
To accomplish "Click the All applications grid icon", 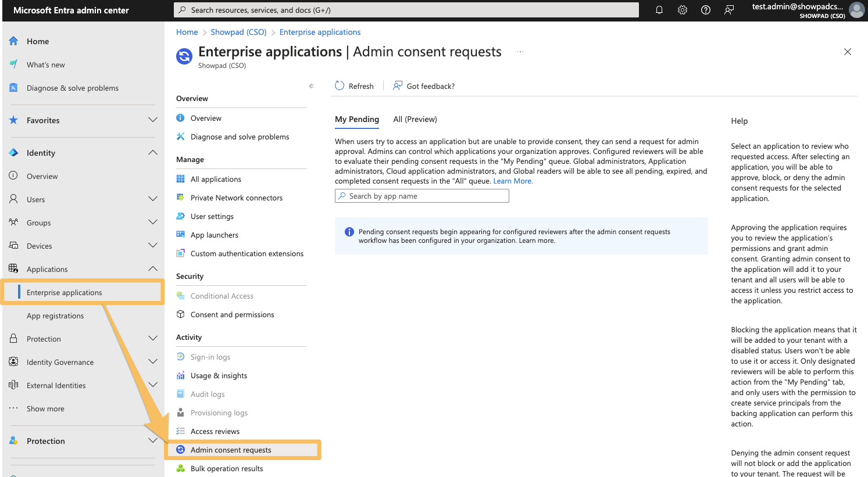I will pos(181,179).
